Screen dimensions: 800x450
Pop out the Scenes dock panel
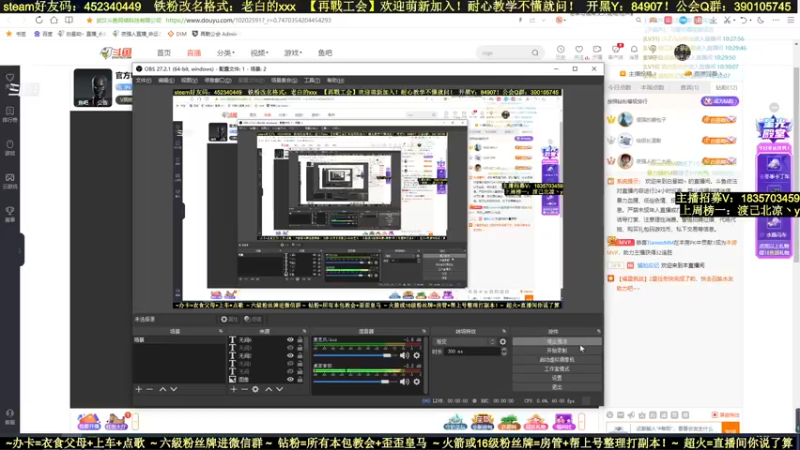click(x=221, y=331)
